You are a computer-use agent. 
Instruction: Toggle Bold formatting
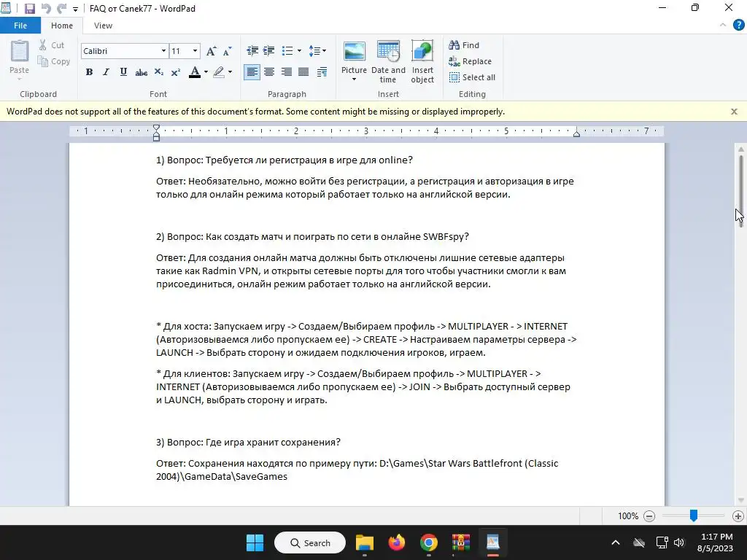pos(89,72)
